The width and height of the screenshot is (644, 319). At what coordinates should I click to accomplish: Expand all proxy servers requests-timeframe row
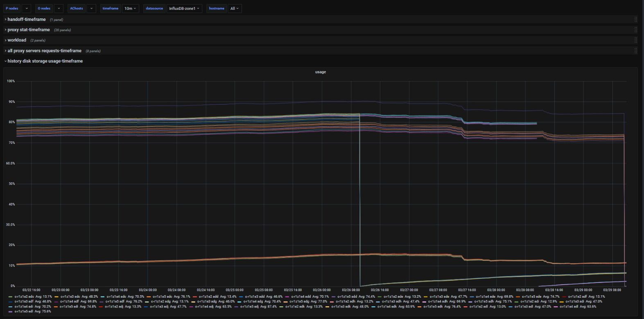[44, 51]
